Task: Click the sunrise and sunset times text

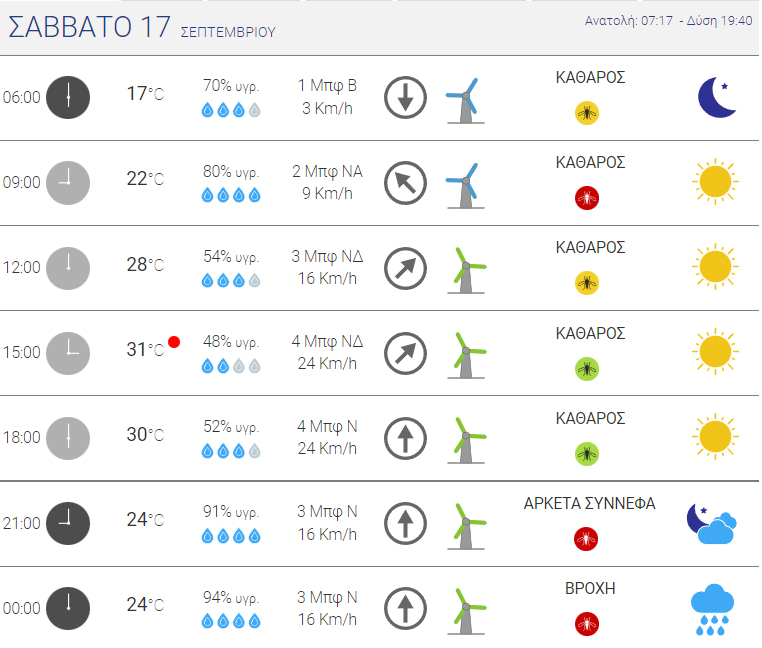Action: tap(668, 20)
